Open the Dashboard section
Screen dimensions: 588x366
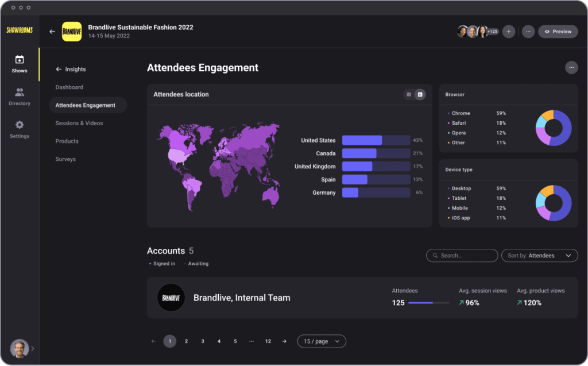pos(69,87)
